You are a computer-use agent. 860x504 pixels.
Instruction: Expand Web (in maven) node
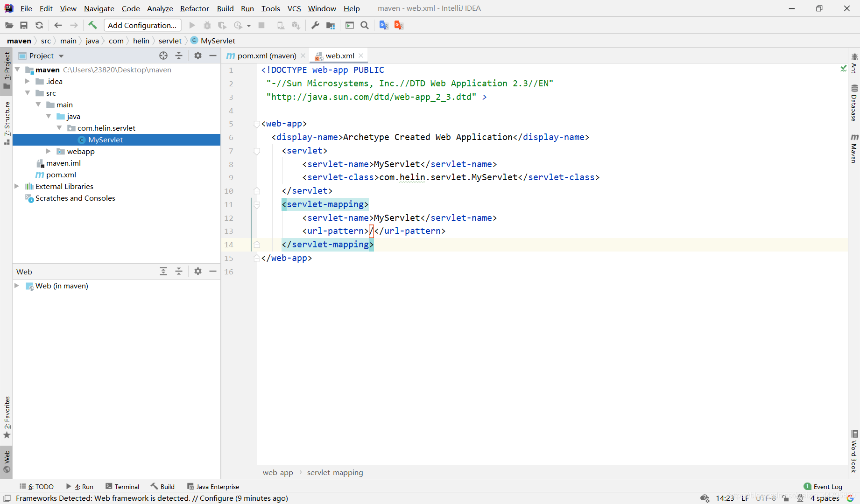[x=17, y=286]
